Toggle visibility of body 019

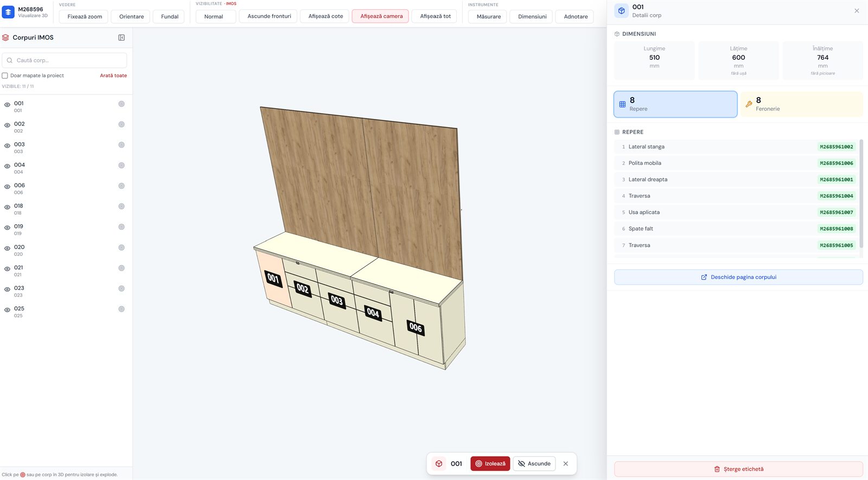tap(7, 228)
